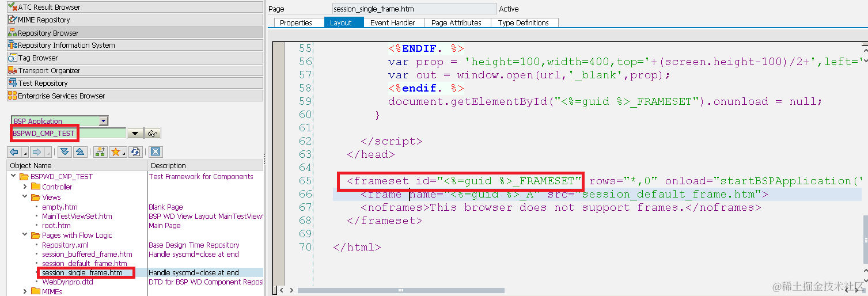Click the Display (glasses) icon button
868x296 pixels.
(153, 134)
